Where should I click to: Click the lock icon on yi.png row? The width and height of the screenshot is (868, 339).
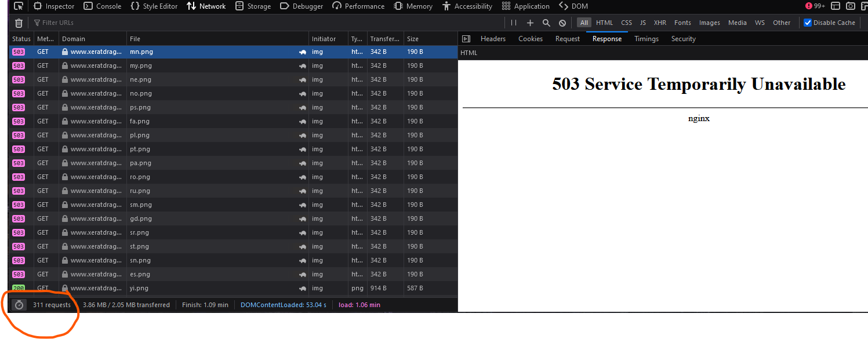(65, 288)
